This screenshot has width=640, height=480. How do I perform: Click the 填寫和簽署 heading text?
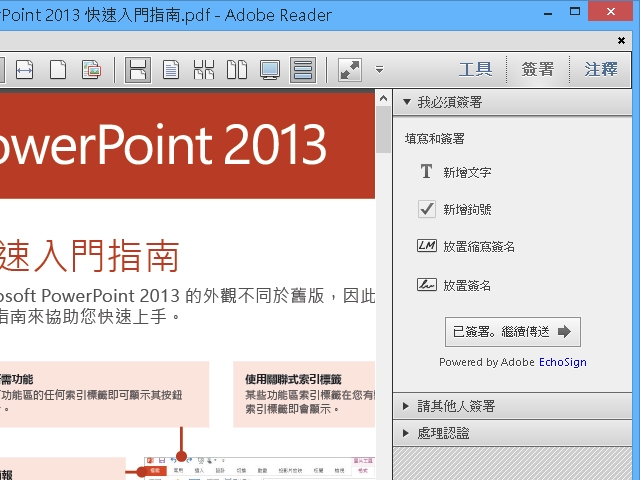point(435,139)
